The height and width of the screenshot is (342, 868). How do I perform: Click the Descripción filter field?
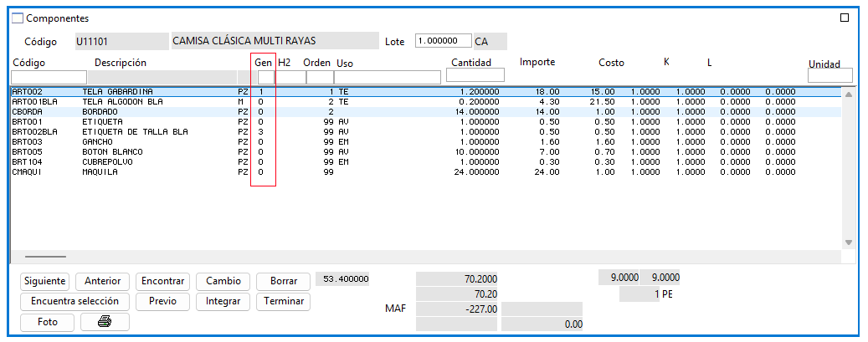162,77
